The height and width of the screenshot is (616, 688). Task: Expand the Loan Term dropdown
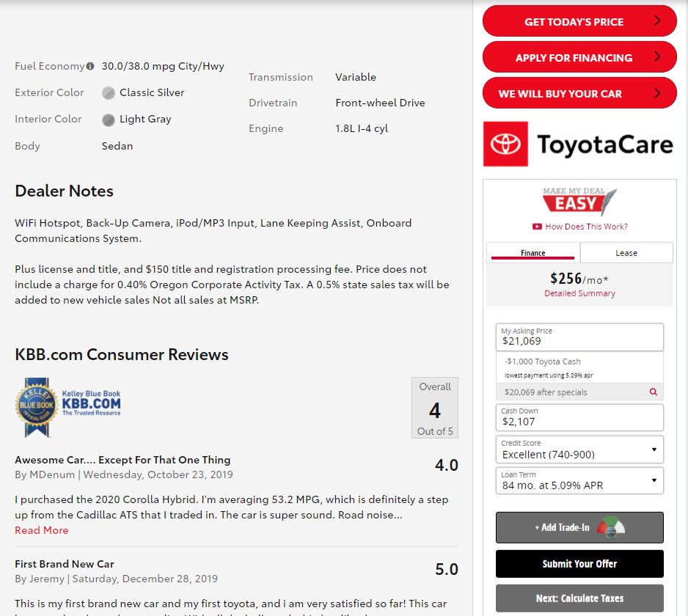(579, 480)
